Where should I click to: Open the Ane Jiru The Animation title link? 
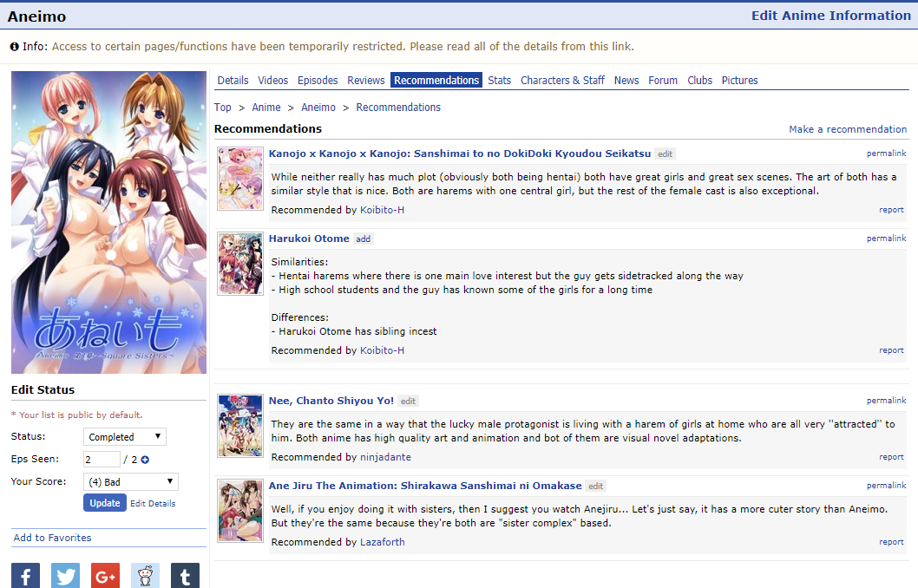pos(425,485)
